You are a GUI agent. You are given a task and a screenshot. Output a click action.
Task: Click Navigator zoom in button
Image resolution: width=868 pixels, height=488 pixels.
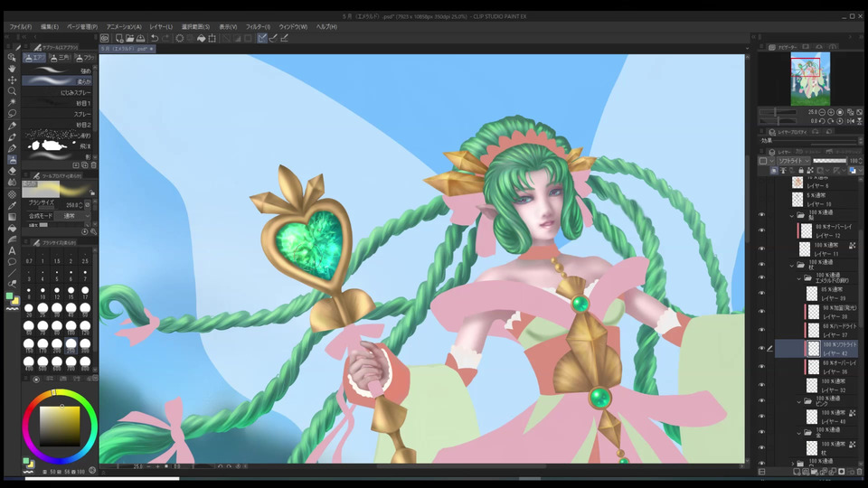pos(830,112)
